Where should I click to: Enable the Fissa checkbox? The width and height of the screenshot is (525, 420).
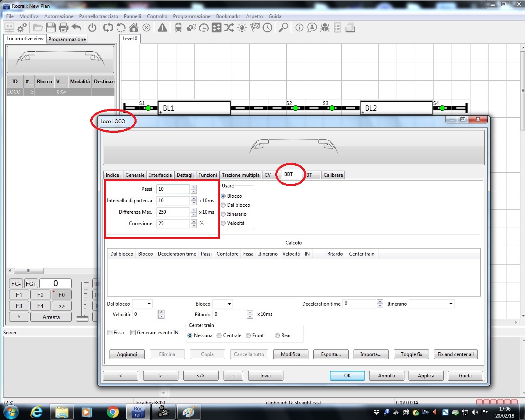point(110,333)
